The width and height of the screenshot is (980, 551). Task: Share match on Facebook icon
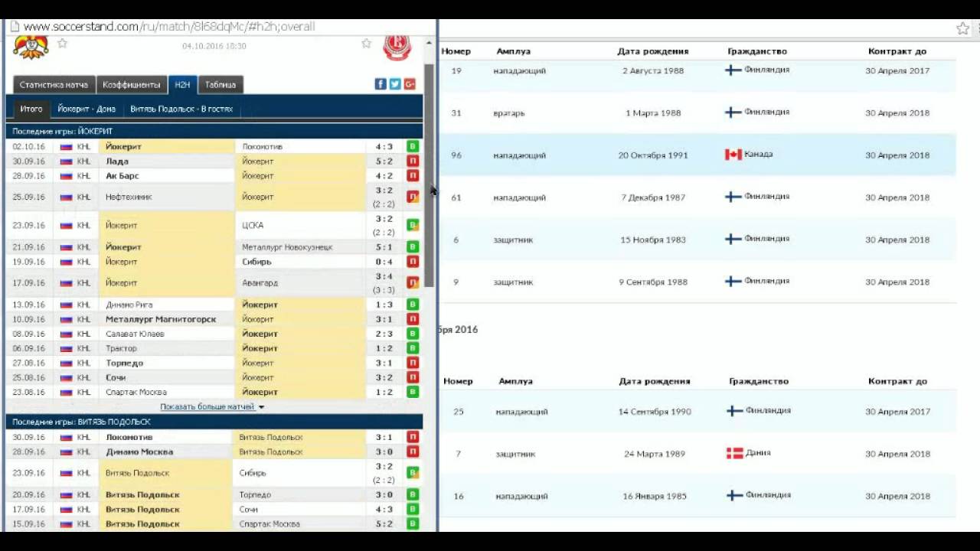(x=381, y=84)
